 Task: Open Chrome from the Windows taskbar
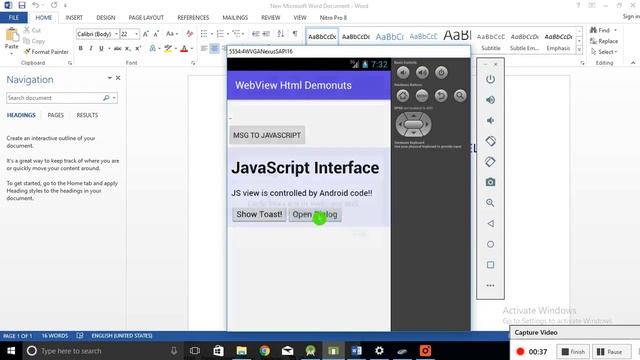pos(264,351)
